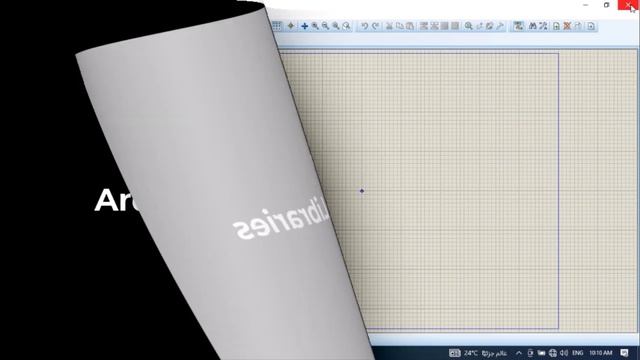This screenshot has width=640, height=360.
Task: Copy selection to the clipboard
Action: pos(400,26)
